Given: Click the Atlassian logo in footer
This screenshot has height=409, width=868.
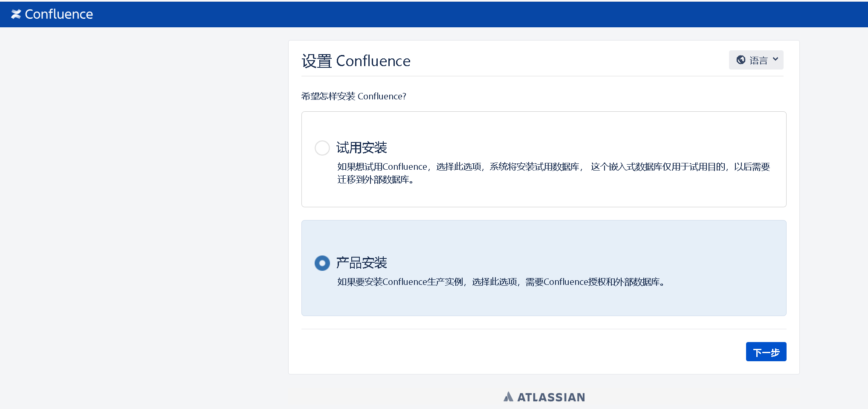Looking at the screenshot, I should 544,397.
